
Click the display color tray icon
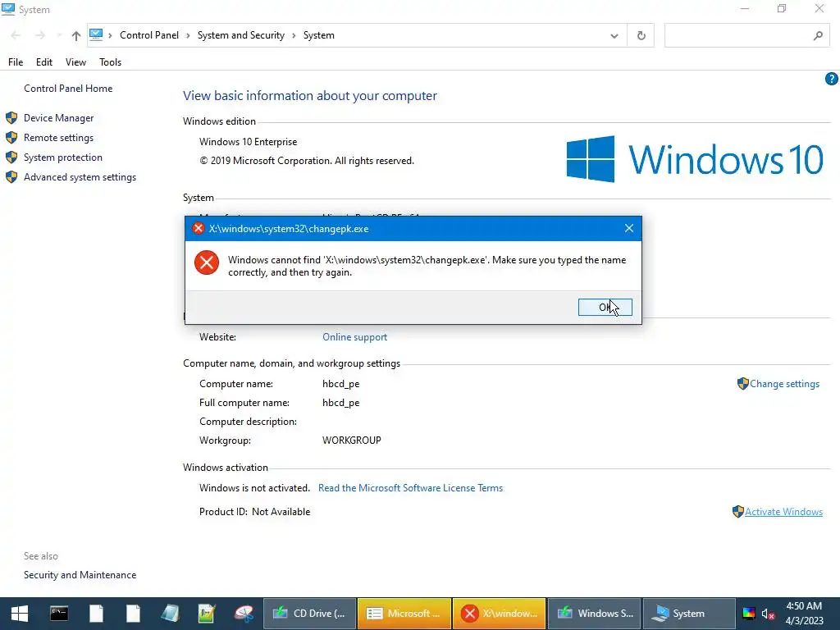click(x=749, y=614)
